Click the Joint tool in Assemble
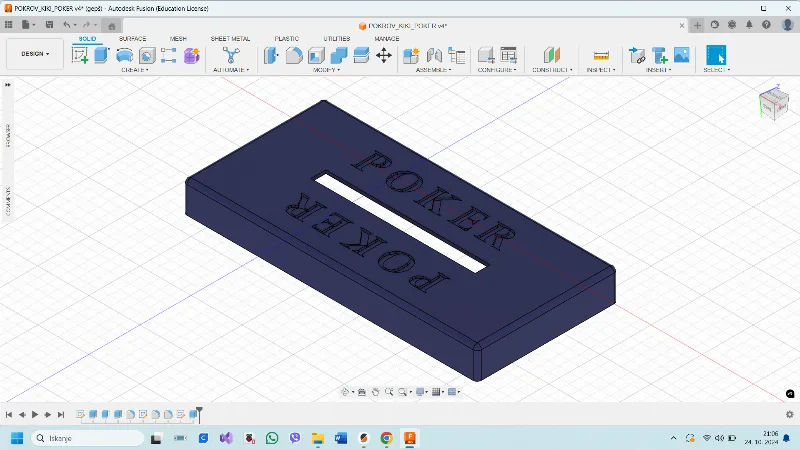800x450 pixels. 434,55
